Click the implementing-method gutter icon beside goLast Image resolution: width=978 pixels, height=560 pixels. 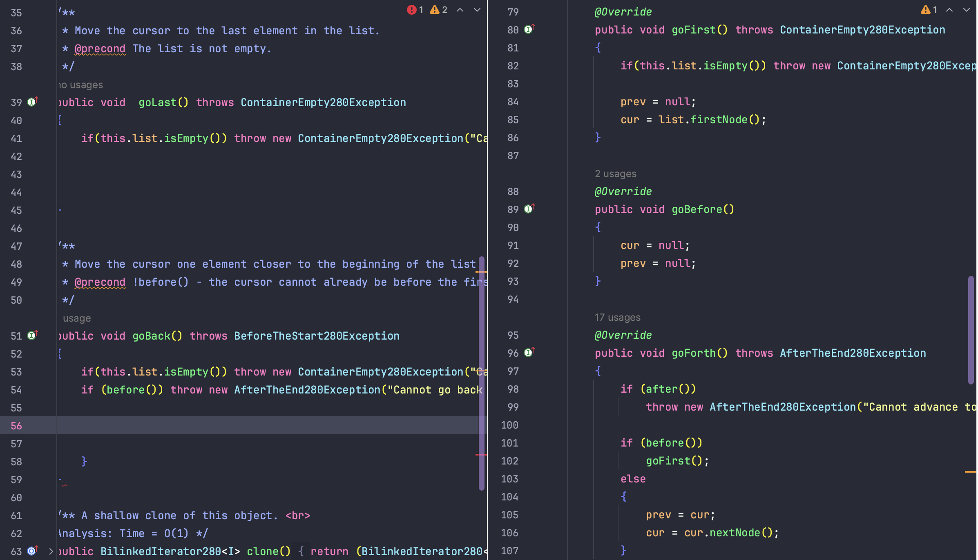[x=31, y=102]
